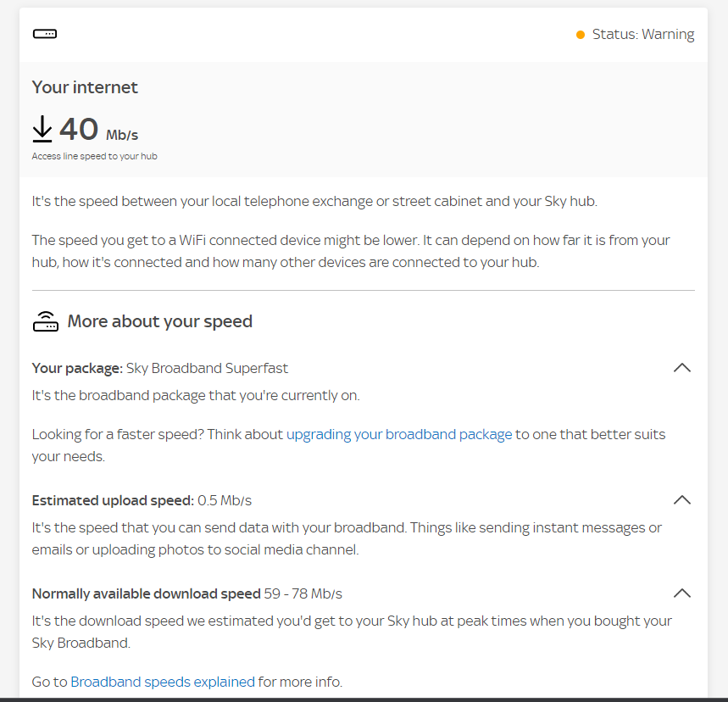Collapse the Estimated upload speed section

tap(682, 499)
